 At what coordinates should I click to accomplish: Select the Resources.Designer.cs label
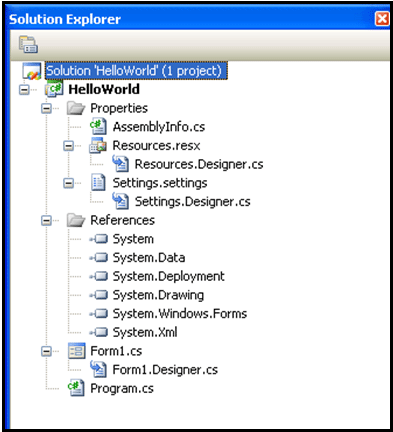click(199, 164)
